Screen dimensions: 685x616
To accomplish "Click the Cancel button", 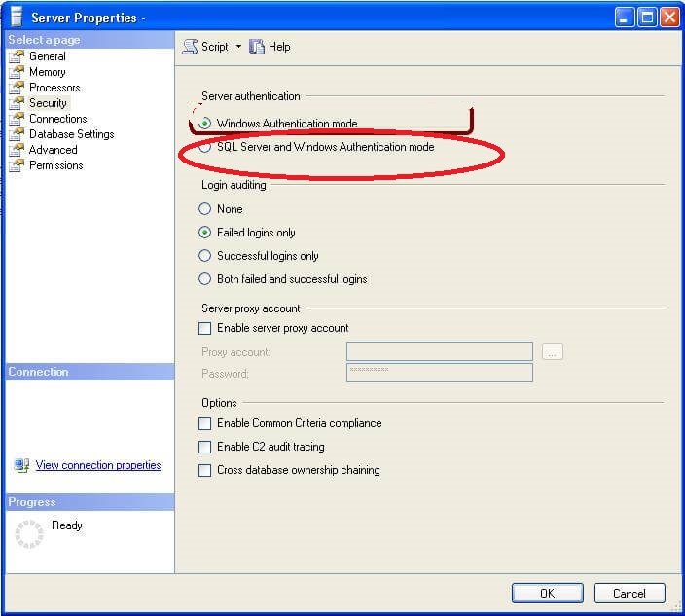I will click(630, 594).
